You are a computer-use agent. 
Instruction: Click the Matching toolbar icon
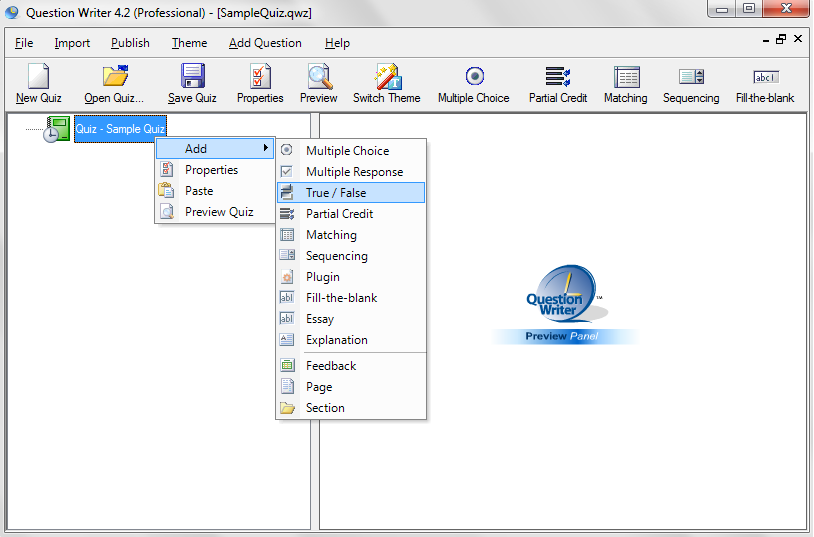627,77
